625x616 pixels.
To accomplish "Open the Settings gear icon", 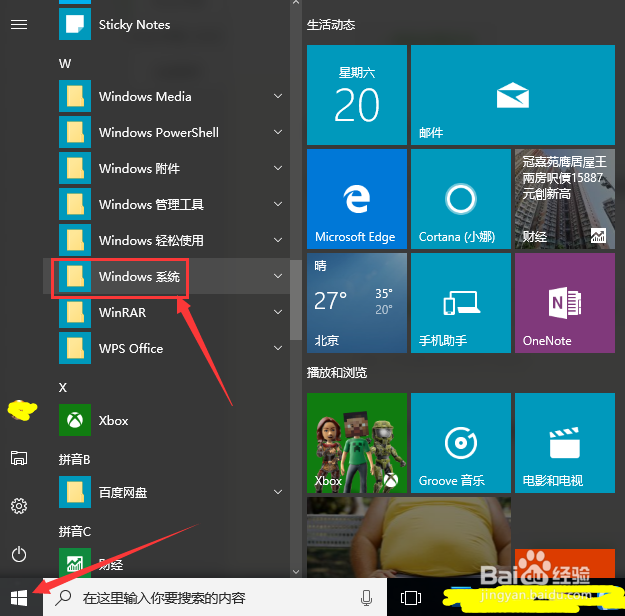I will click(19, 506).
